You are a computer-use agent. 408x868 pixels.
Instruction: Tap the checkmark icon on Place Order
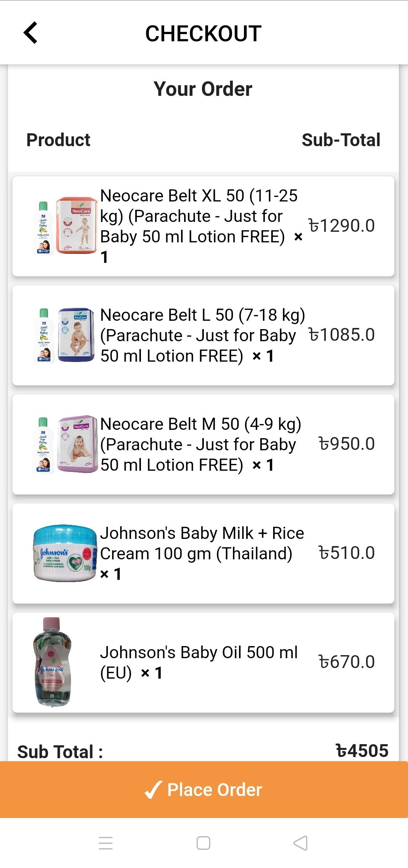pyautogui.click(x=153, y=790)
